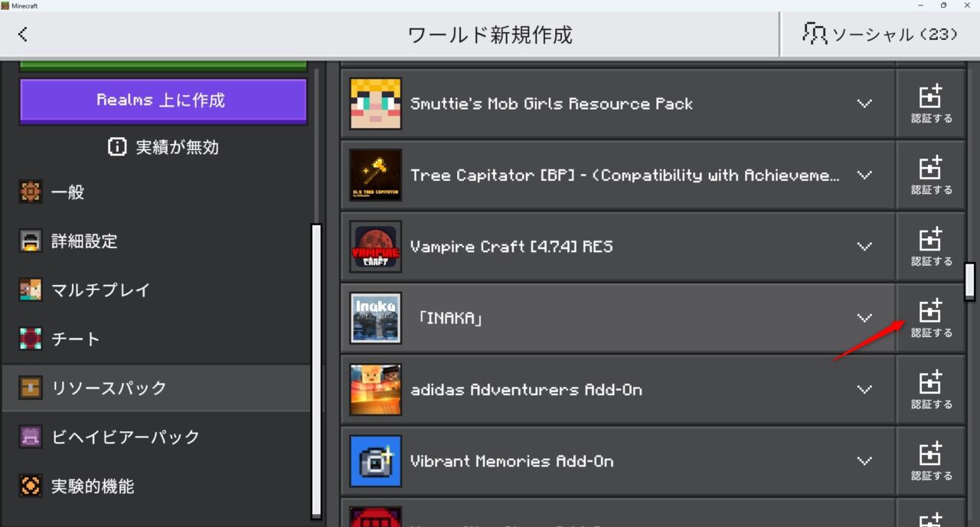
Task: Open the ビヘイビアーパック tab
Action: pyautogui.click(x=156, y=437)
